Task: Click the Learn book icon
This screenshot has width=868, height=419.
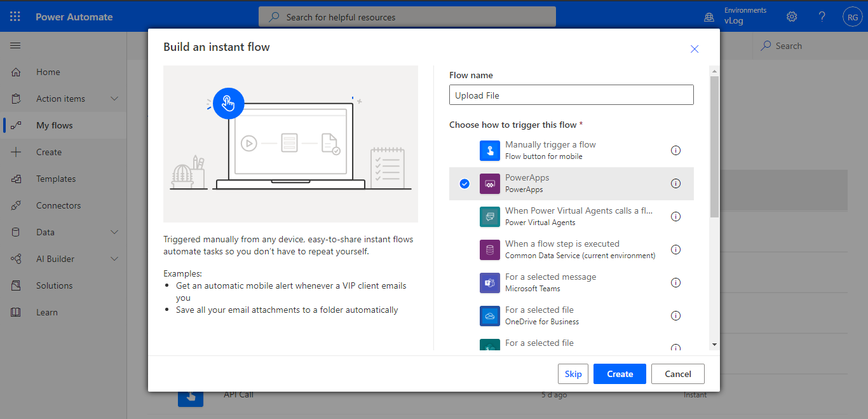Action: coord(17,312)
